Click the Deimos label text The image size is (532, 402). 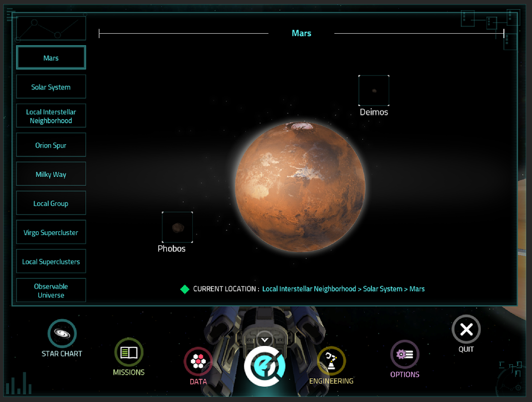374,112
